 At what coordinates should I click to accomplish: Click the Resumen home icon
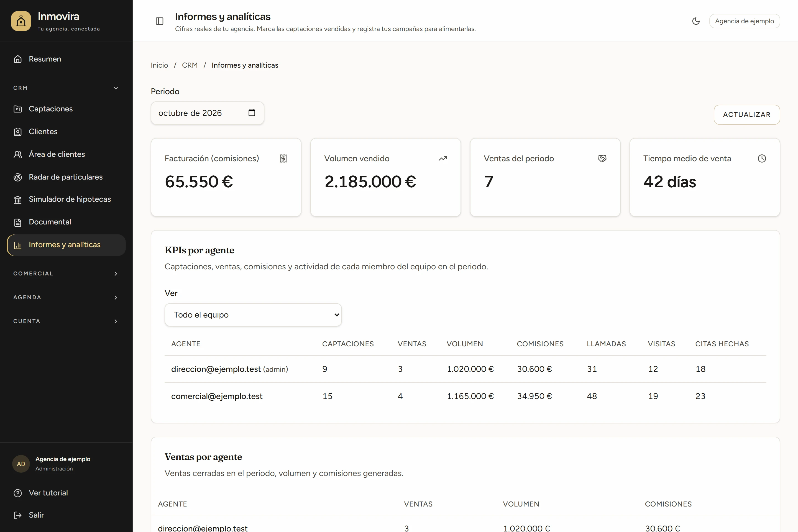click(x=18, y=59)
